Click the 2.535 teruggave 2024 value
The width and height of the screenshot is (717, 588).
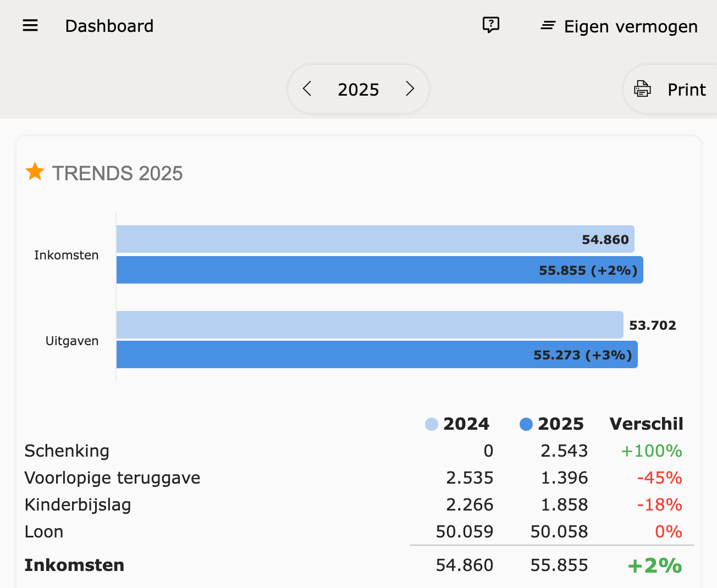point(470,478)
